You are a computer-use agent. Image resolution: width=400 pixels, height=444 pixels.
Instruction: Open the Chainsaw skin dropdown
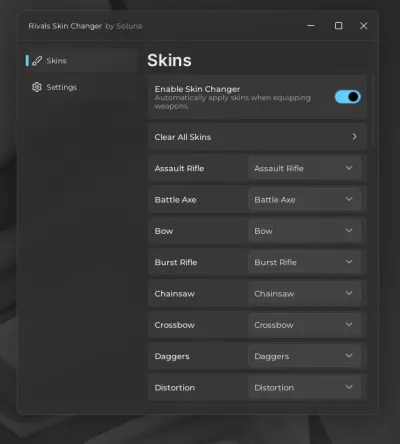pos(304,293)
